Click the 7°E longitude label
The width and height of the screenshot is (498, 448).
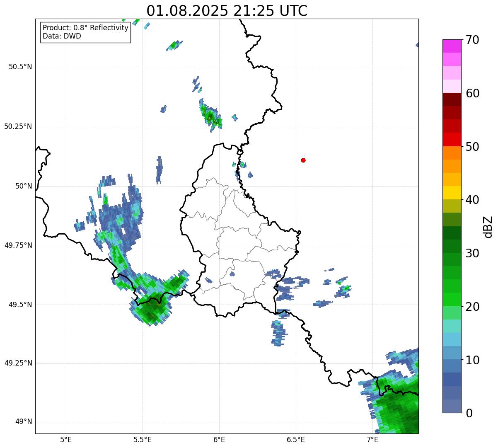tap(372, 440)
